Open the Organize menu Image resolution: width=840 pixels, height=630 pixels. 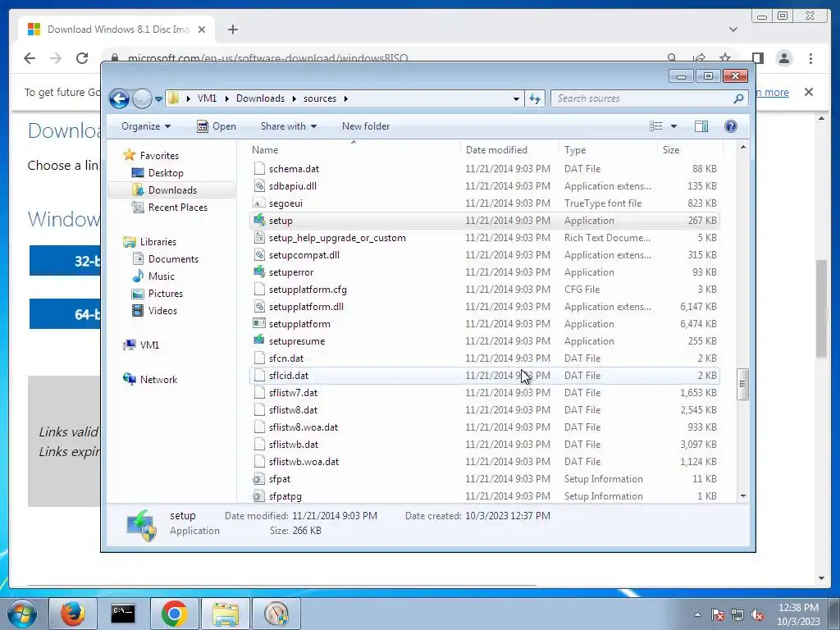click(x=146, y=126)
